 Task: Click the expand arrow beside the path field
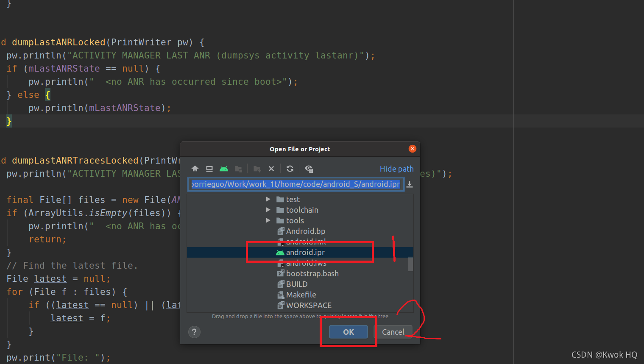click(410, 184)
